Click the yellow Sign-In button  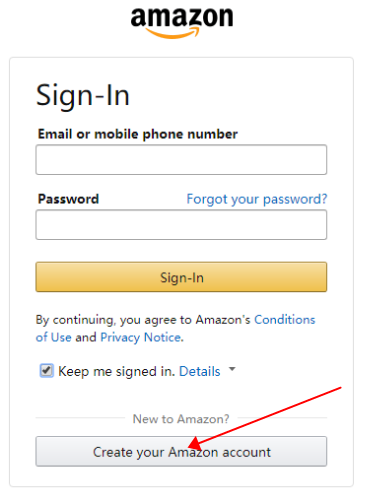click(x=181, y=277)
